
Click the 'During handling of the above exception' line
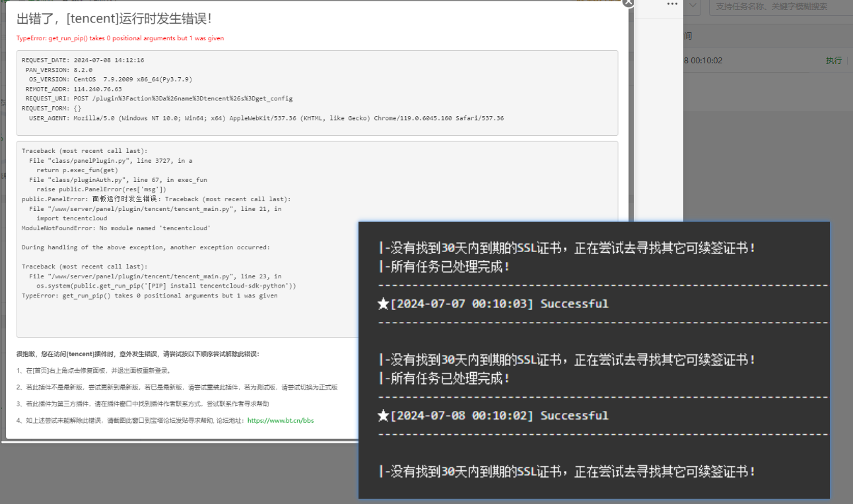146,247
